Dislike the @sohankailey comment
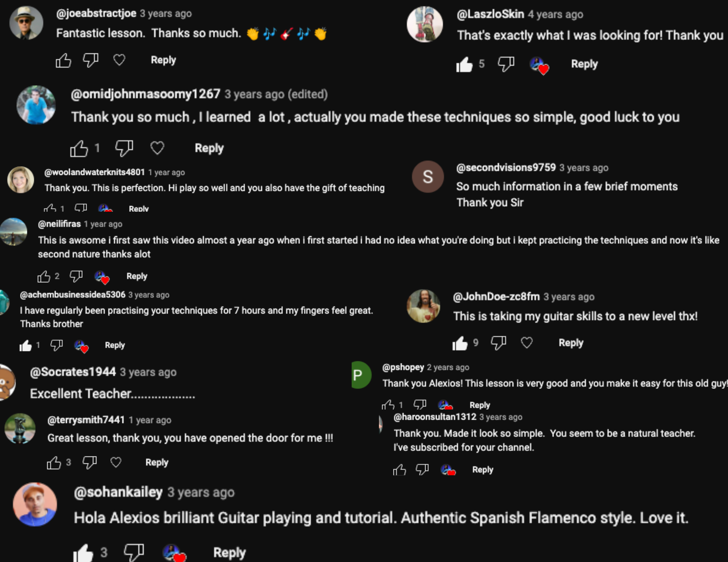 tap(134, 552)
